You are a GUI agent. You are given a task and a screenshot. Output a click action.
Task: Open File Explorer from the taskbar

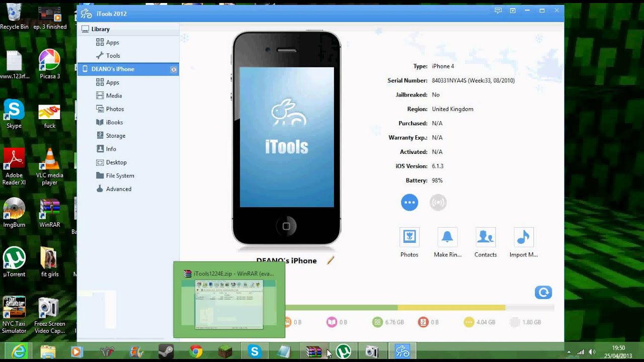(x=48, y=352)
